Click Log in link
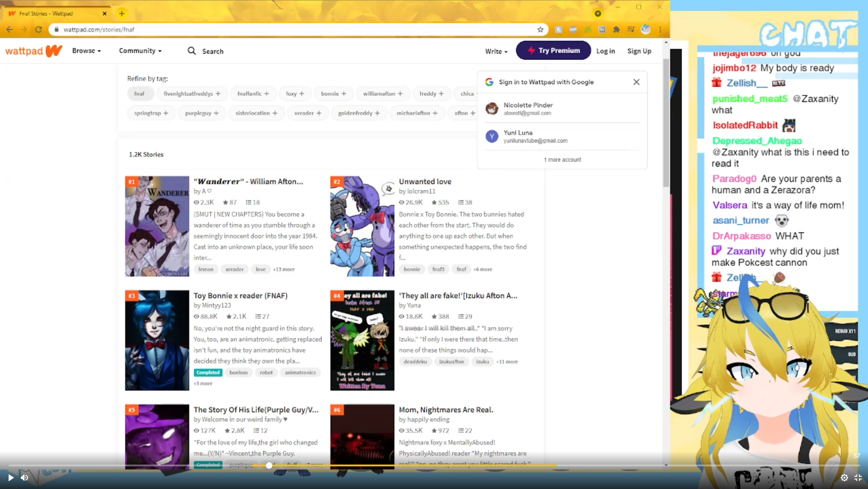Viewport: 868px width, 489px height. coord(606,51)
